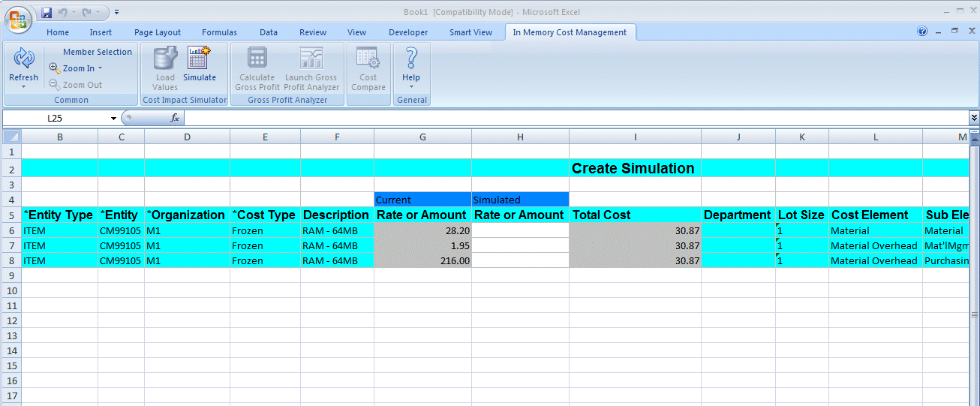Click the Name Box showing L25
This screenshot has width=980, height=406.
click(56, 118)
